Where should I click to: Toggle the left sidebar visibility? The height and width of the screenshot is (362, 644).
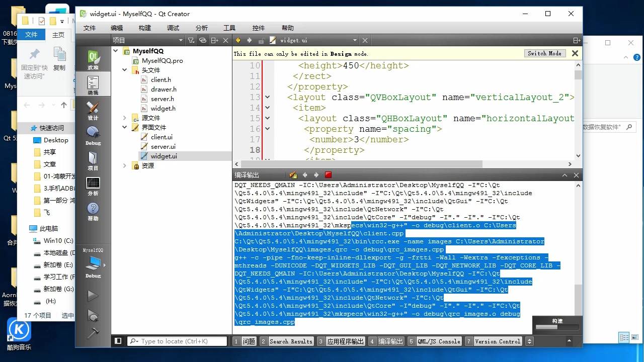(118, 341)
